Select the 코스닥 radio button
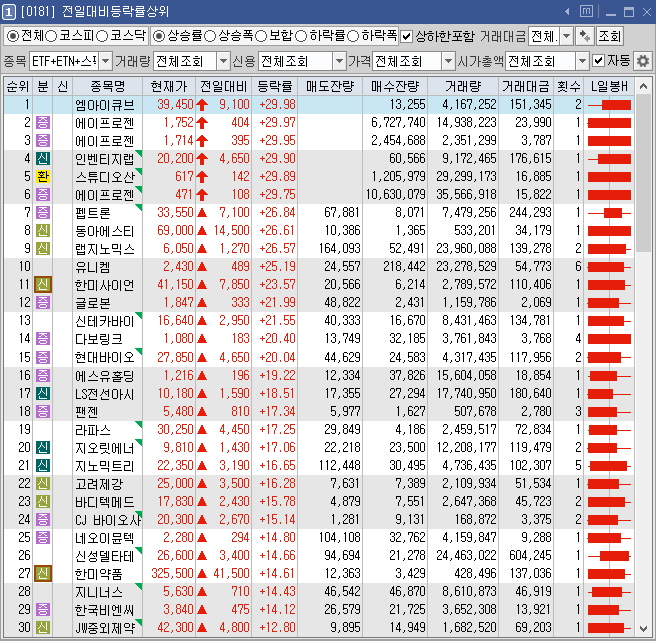Screen dimensions: 656x641 click(102, 36)
